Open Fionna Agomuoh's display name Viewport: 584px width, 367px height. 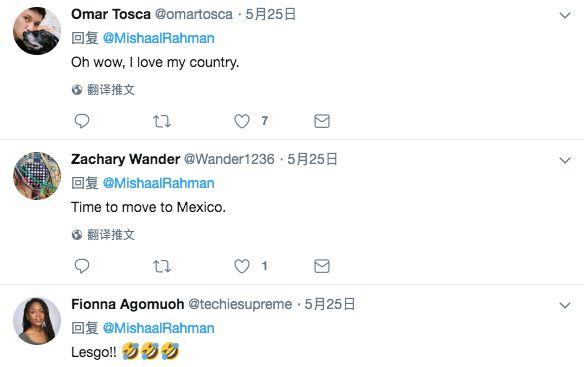127,304
